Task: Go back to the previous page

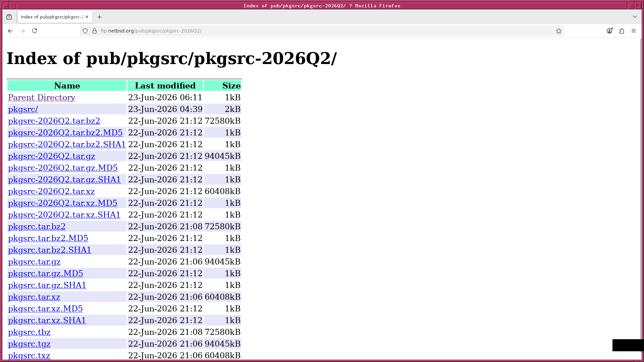Action: coord(10,31)
